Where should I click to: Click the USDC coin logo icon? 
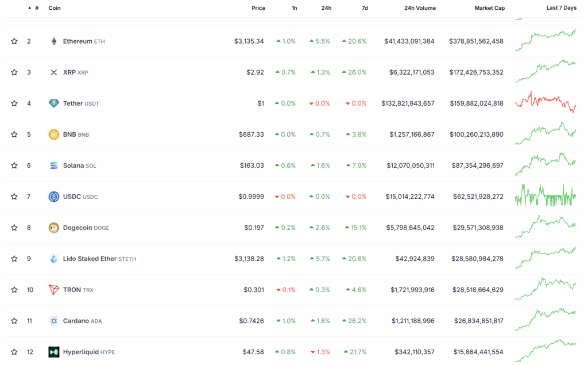pos(53,197)
